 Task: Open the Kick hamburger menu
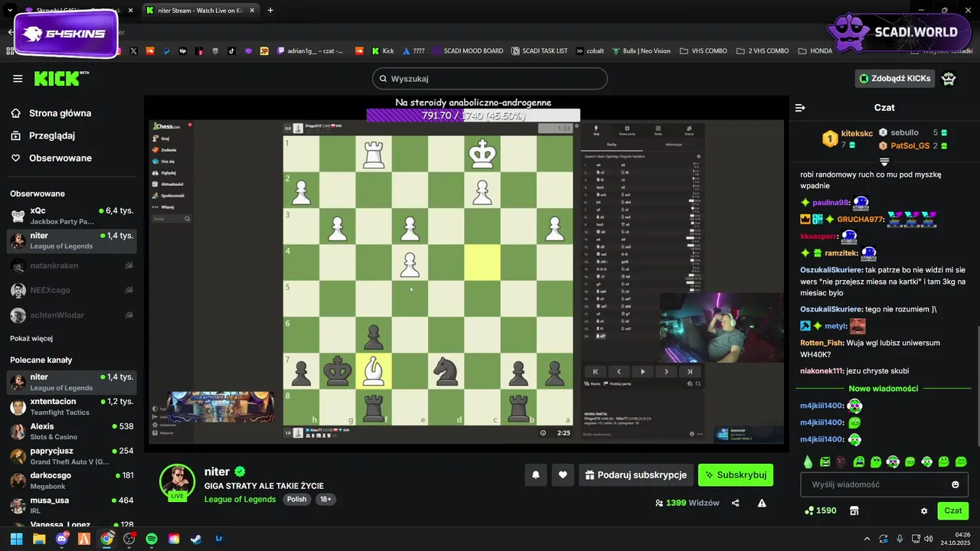point(18,78)
